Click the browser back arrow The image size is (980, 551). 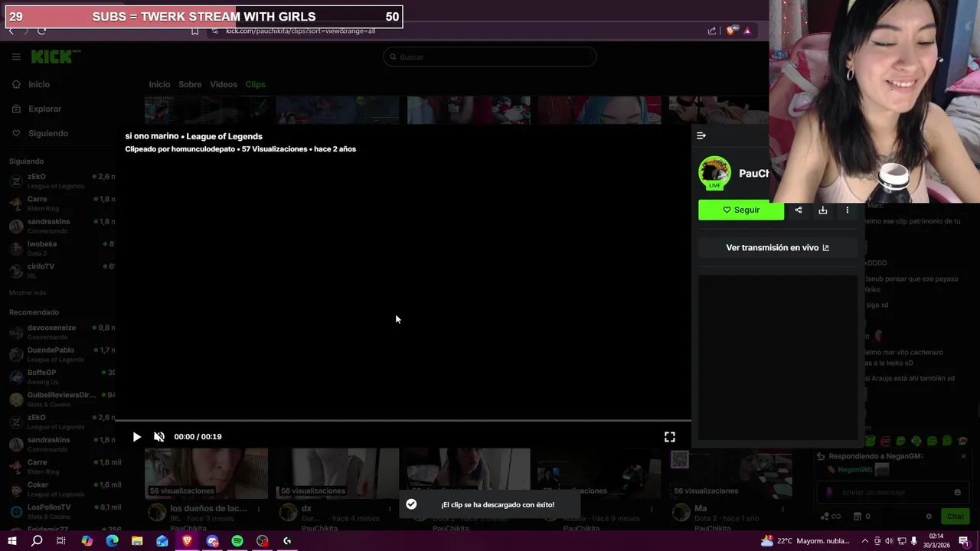(x=11, y=31)
